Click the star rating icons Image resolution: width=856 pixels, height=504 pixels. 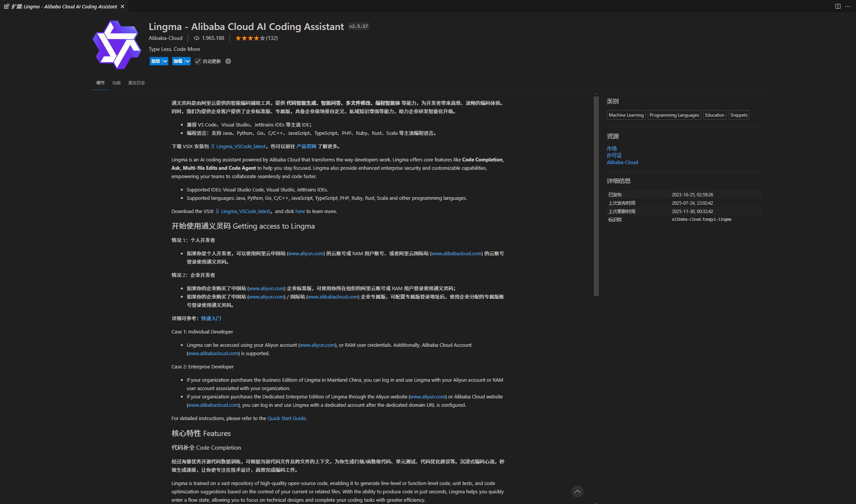point(250,38)
